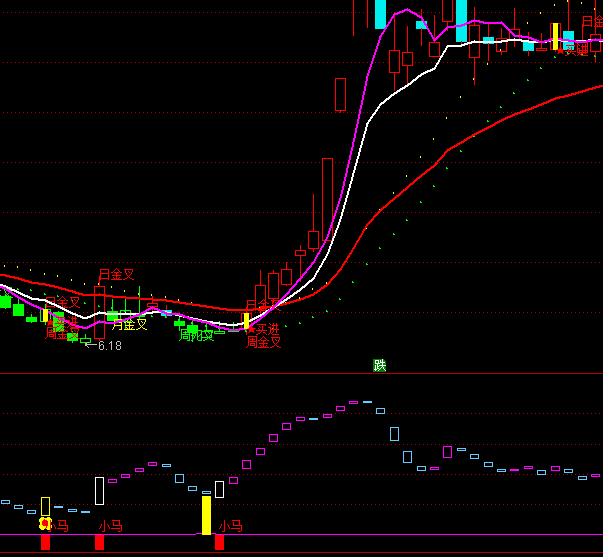Click the 6.18 low price label
Image resolution: width=603 pixels, height=557 pixels.
pos(109,346)
